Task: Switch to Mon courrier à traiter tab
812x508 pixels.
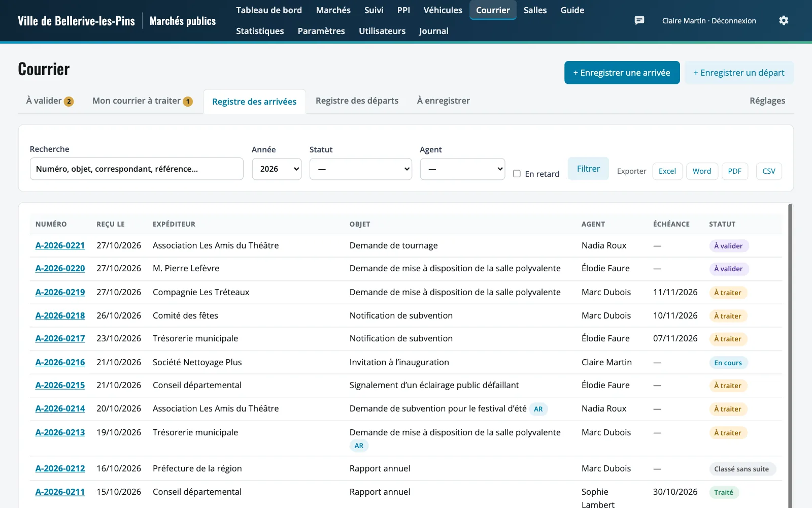Action: pyautogui.click(x=142, y=101)
